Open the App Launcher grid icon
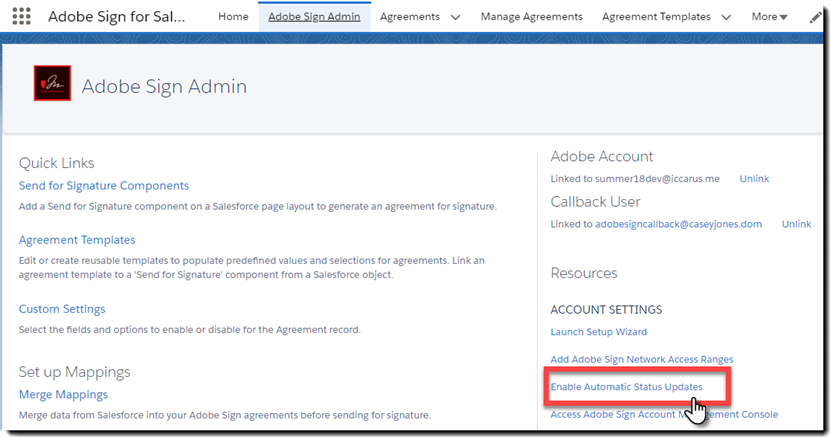This screenshot has width=830, height=437. pos(20,17)
